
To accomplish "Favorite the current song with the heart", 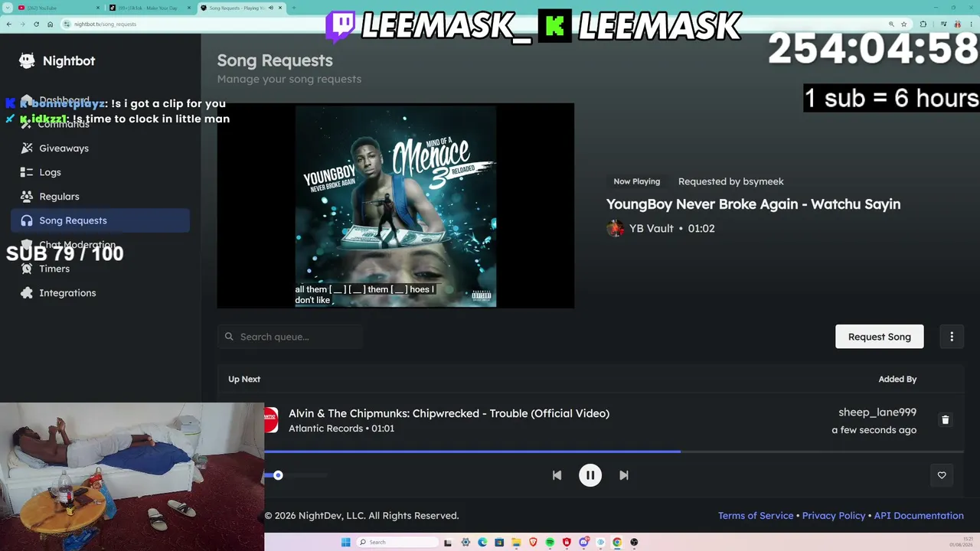I will 942,475.
